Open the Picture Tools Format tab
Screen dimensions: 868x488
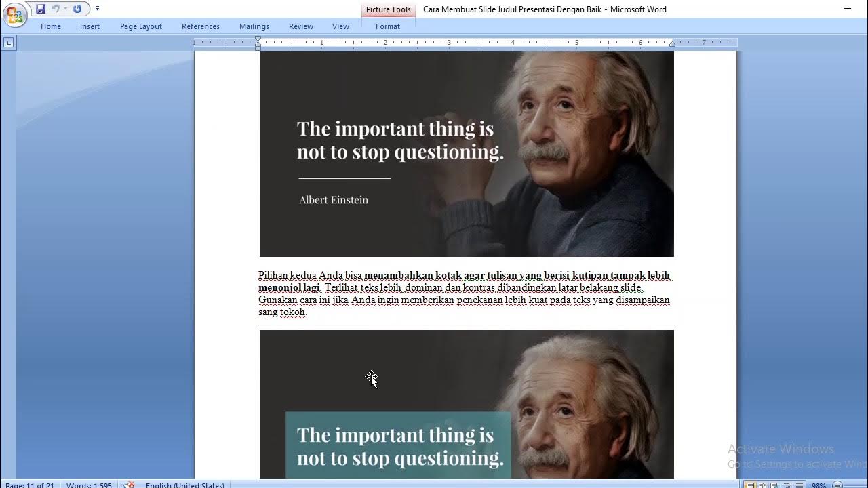coord(388,26)
